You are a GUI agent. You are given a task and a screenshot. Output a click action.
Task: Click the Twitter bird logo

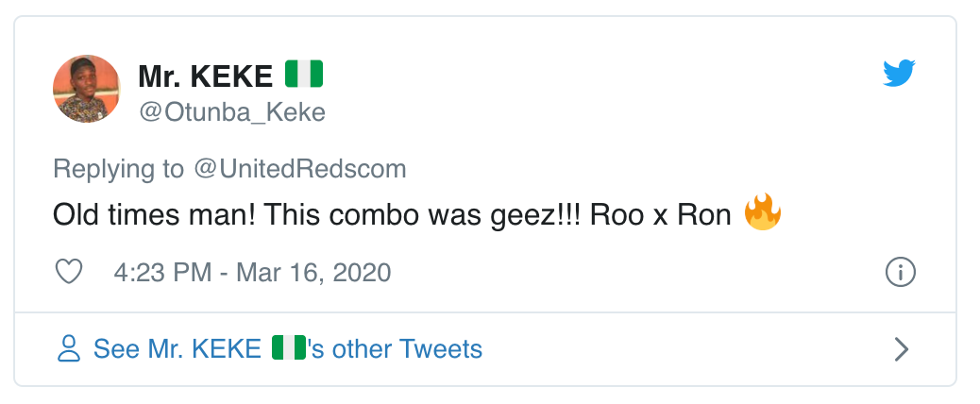click(x=900, y=74)
